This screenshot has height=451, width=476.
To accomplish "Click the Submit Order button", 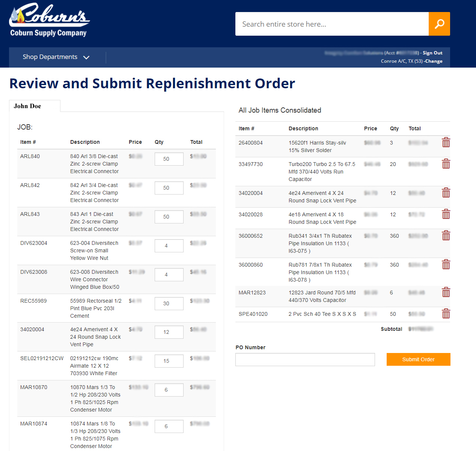I will [418, 359].
